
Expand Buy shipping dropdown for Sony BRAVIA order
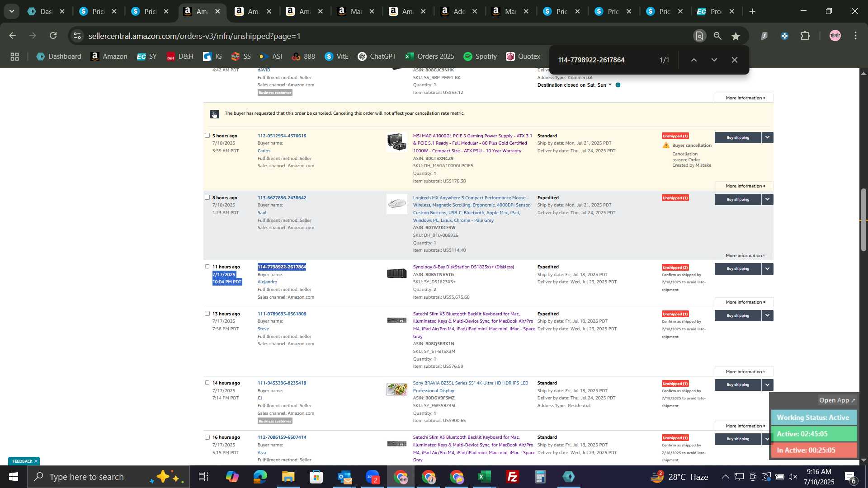(x=767, y=385)
